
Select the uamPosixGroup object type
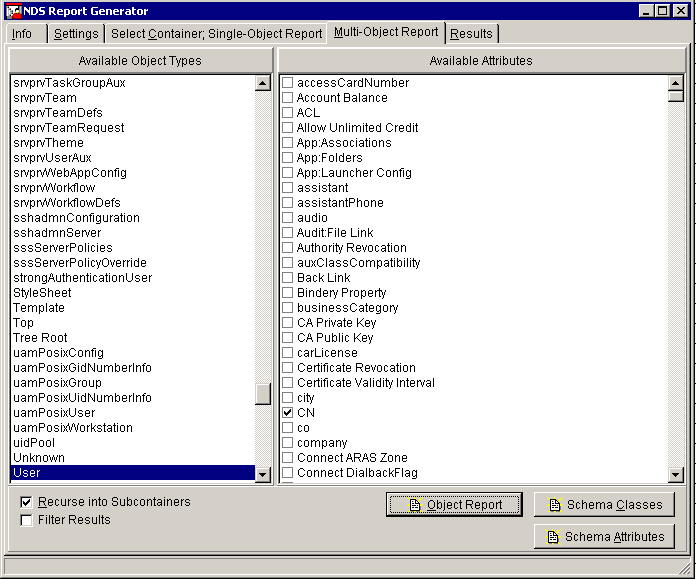click(133, 383)
